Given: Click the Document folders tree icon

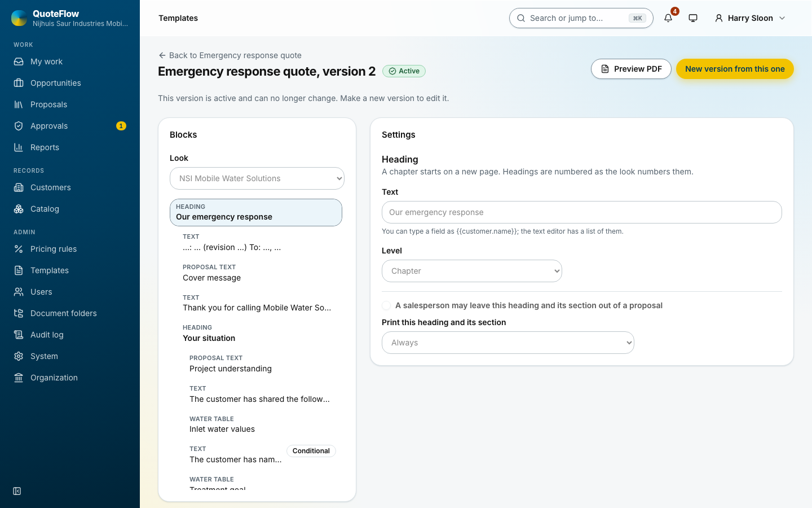Looking at the screenshot, I should tap(19, 313).
